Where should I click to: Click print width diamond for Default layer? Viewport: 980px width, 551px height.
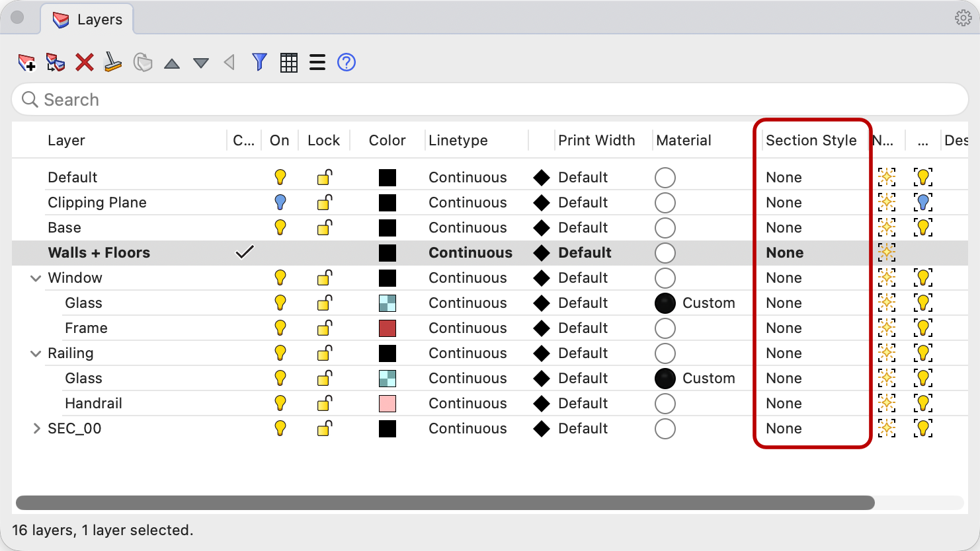click(542, 178)
